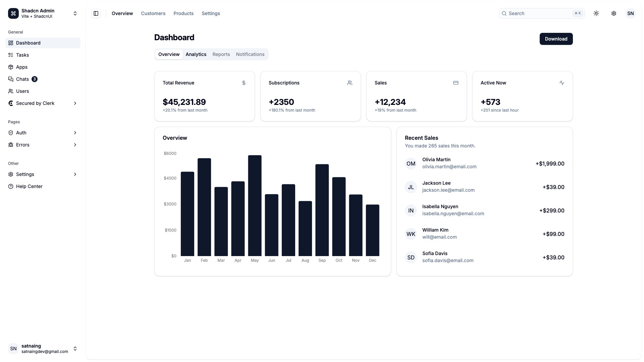Select the Tasks item in sidebar
Image resolution: width=644 pixels, height=362 pixels.
(x=22, y=55)
